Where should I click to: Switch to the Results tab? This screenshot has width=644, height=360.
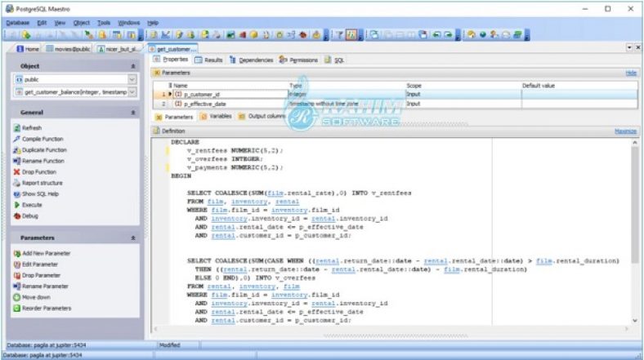[x=208, y=60]
